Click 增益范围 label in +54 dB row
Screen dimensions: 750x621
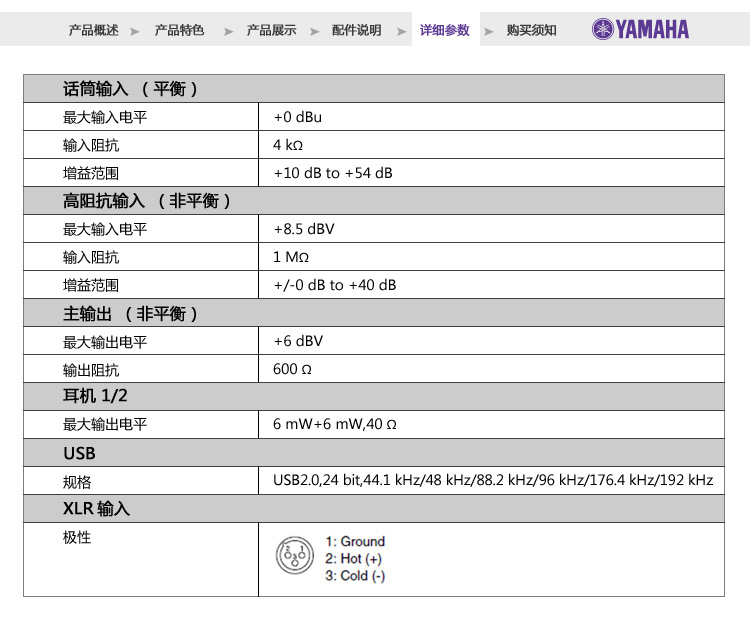click(91, 173)
